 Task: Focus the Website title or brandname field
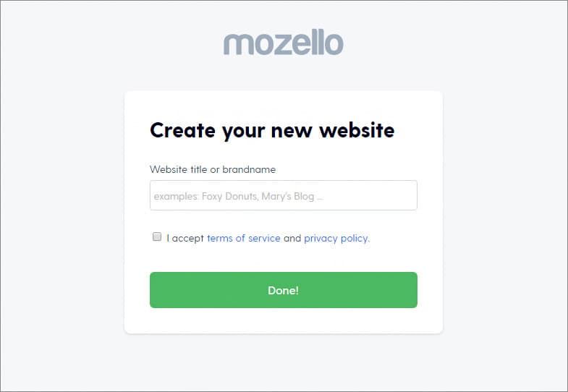tap(283, 195)
